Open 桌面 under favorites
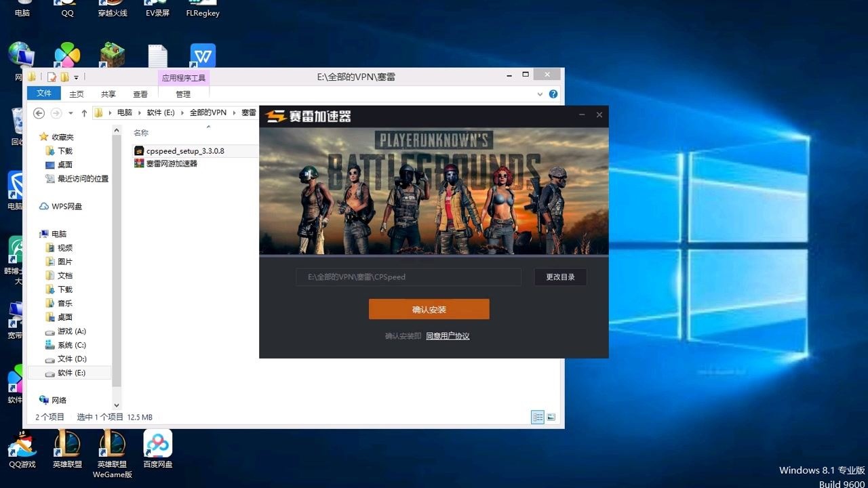 (x=59, y=165)
